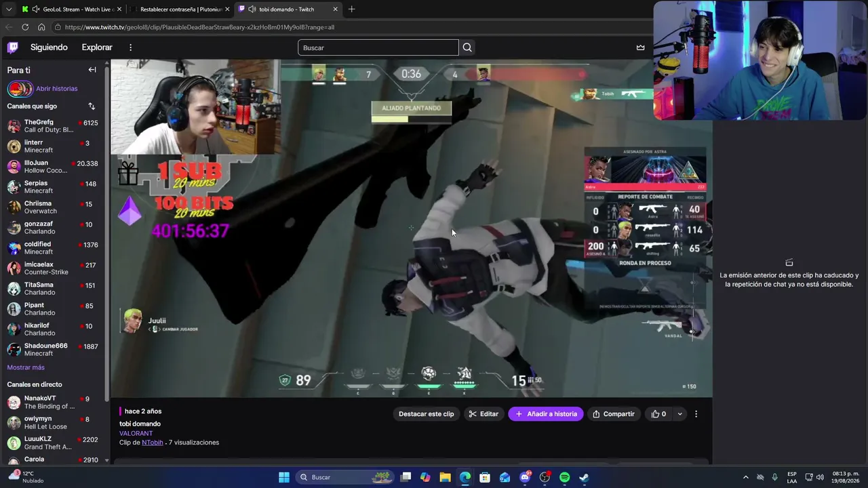Click the search magnifier button
Viewport: 868px width, 488px height.
(x=467, y=47)
